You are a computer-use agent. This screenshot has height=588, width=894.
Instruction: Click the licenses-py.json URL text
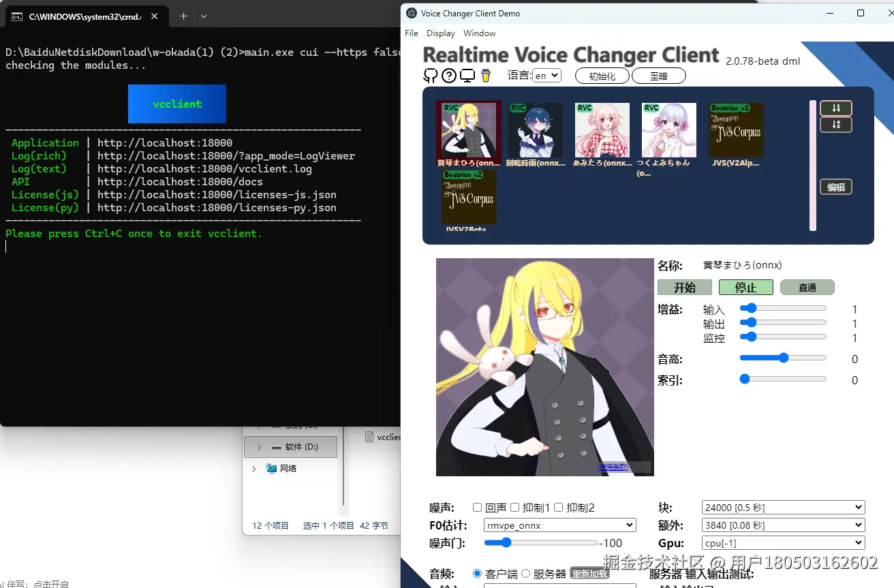pos(217,207)
